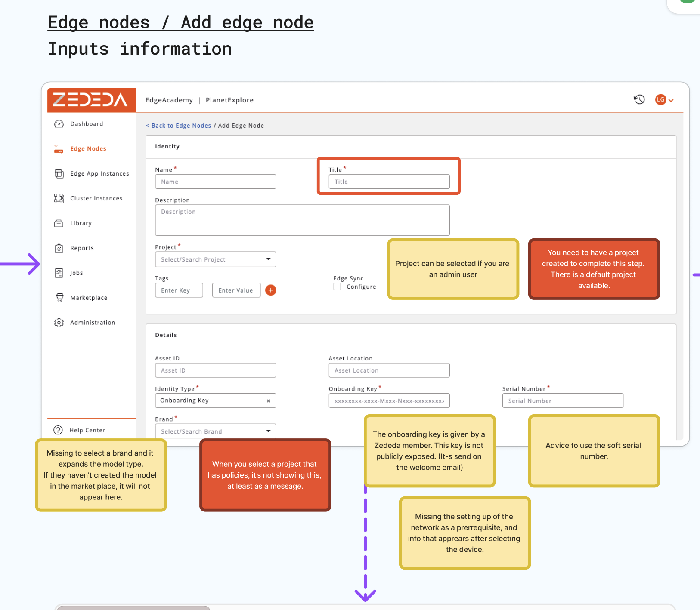Image resolution: width=700 pixels, height=610 pixels.
Task: Click the Dashboard gauge icon
Action: coord(59,124)
